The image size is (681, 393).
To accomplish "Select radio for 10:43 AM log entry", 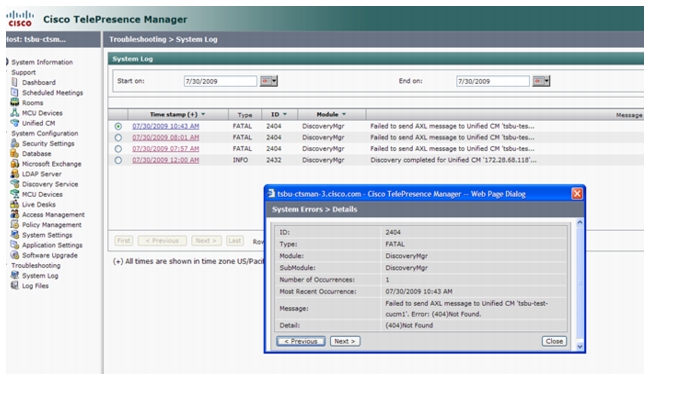I will coord(118,126).
